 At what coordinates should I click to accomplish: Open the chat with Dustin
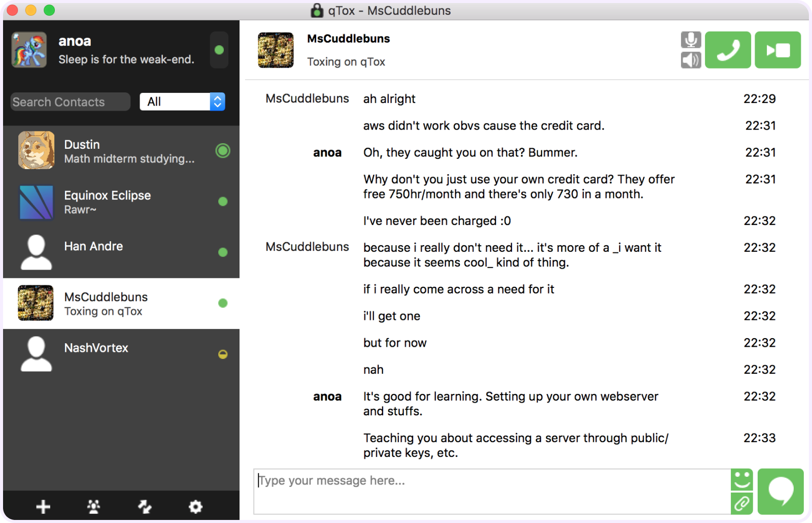click(121, 151)
